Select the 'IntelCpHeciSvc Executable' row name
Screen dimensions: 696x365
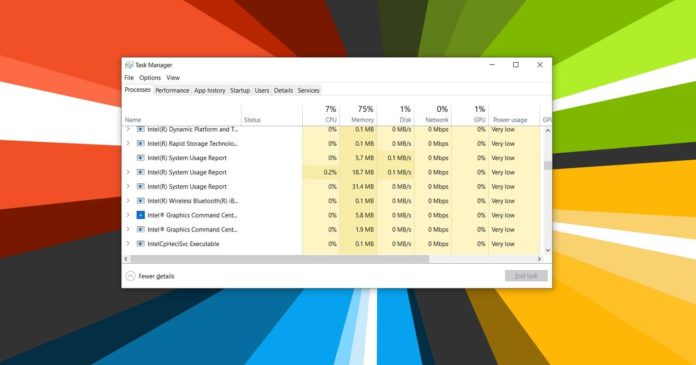point(183,244)
